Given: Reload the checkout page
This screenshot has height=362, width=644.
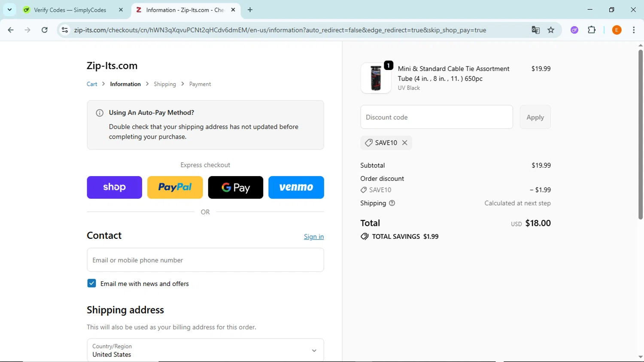Looking at the screenshot, I should [45, 30].
